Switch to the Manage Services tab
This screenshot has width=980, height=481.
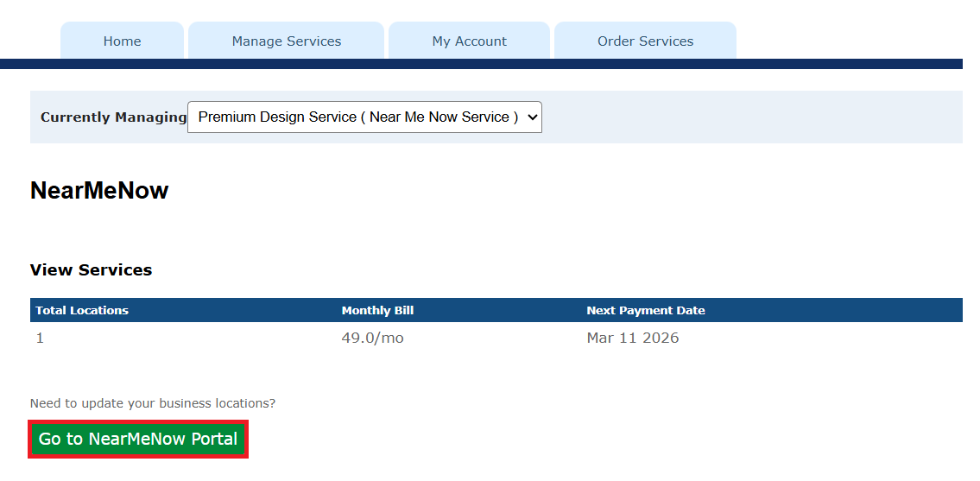click(286, 41)
